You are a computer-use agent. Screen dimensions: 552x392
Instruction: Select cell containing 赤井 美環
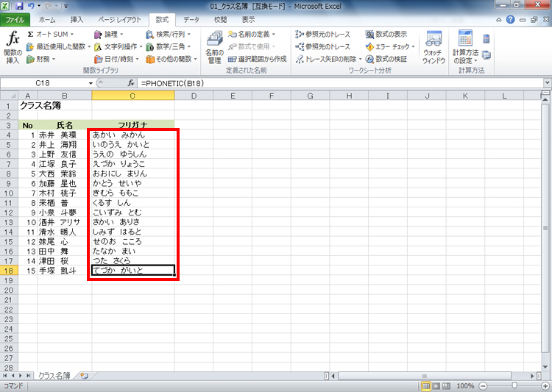tap(65, 135)
